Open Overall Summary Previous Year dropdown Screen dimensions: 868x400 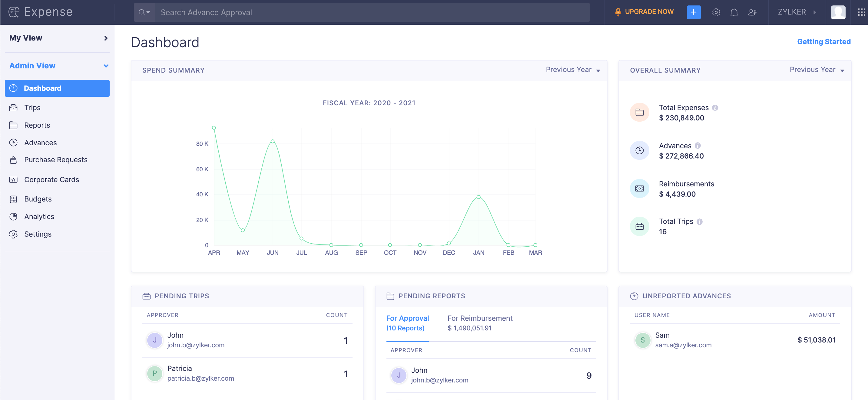[817, 70]
